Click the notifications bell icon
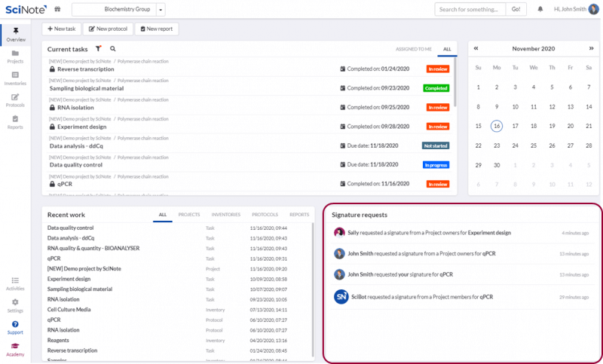 tap(540, 9)
